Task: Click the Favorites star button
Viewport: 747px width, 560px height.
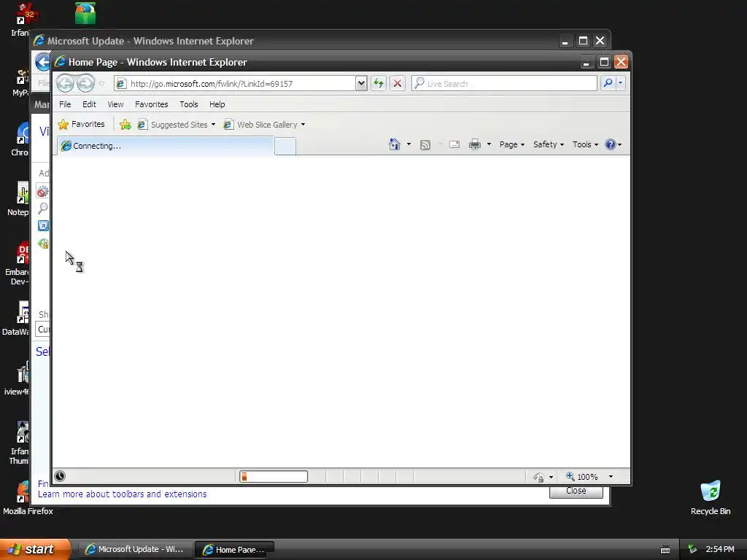Action: (x=82, y=124)
